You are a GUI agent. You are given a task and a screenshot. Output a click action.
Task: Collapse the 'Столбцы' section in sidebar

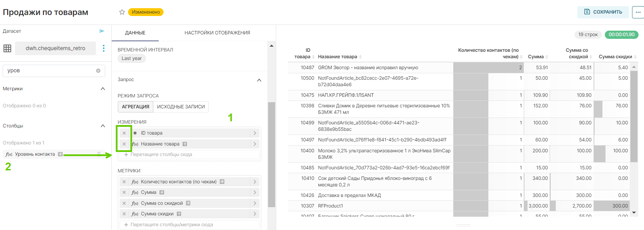103,126
